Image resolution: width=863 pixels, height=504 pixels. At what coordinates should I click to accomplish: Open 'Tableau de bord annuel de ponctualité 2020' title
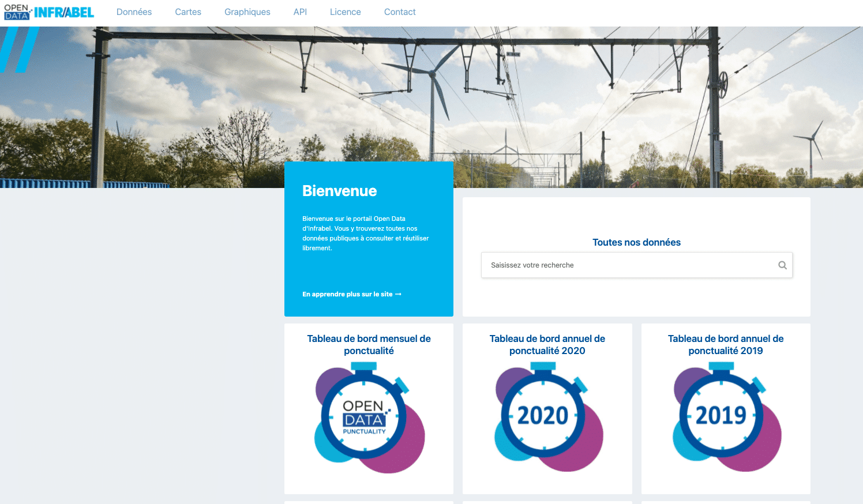coord(547,345)
